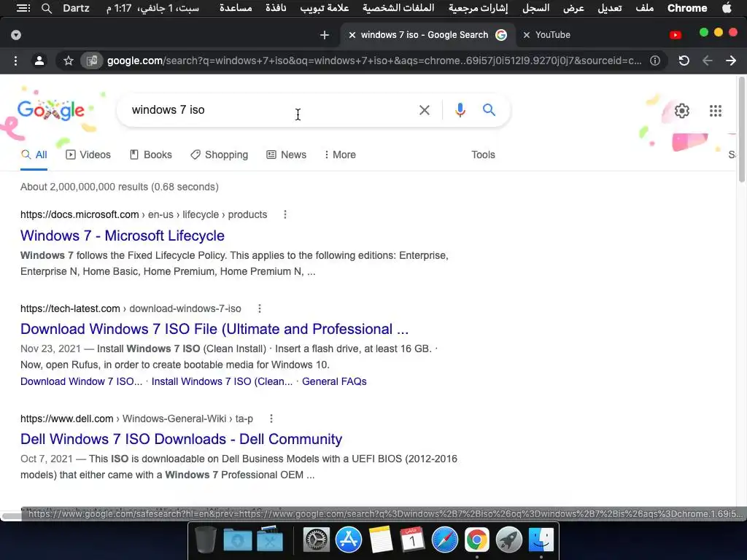Switch to News results
This screenshot has height=560, width=747.
coord(286,155)
